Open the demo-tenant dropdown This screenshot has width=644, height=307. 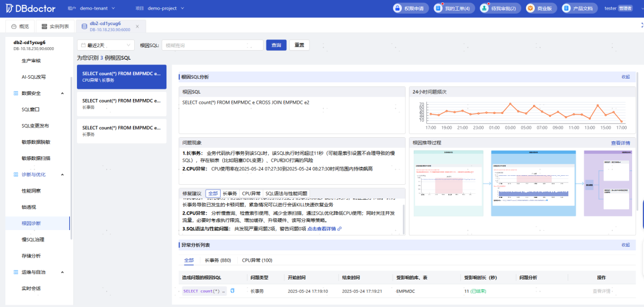tap(97, 8)
